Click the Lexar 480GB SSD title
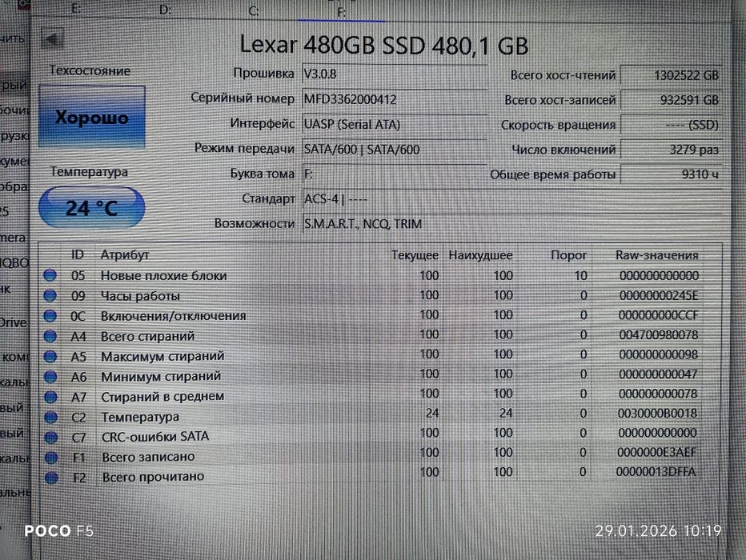 pos(384,45)
